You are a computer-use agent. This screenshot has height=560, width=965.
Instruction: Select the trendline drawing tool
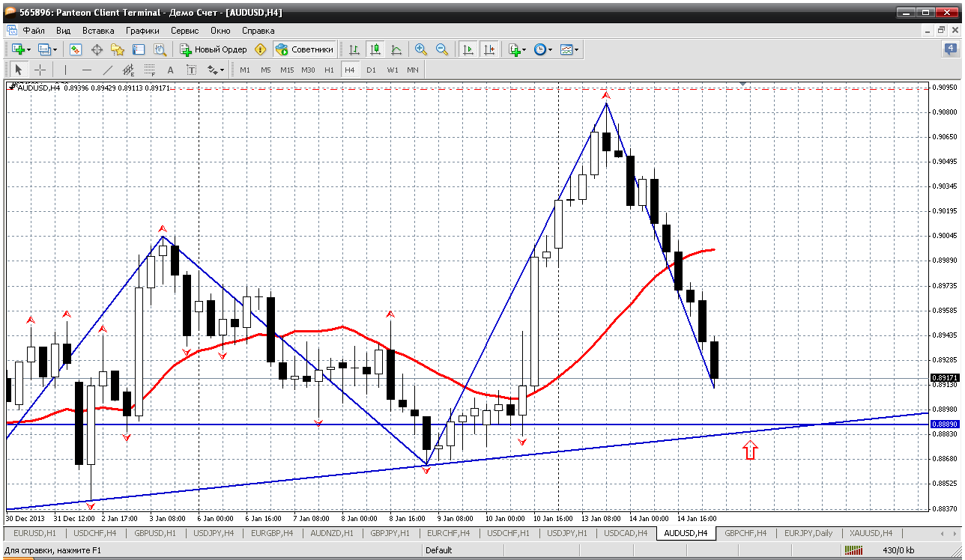108,70
